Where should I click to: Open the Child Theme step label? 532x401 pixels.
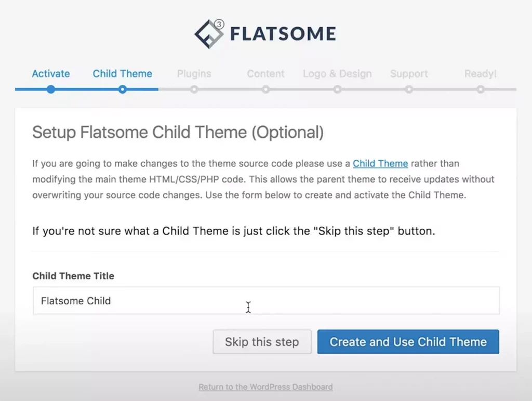[x=123, y=74]
